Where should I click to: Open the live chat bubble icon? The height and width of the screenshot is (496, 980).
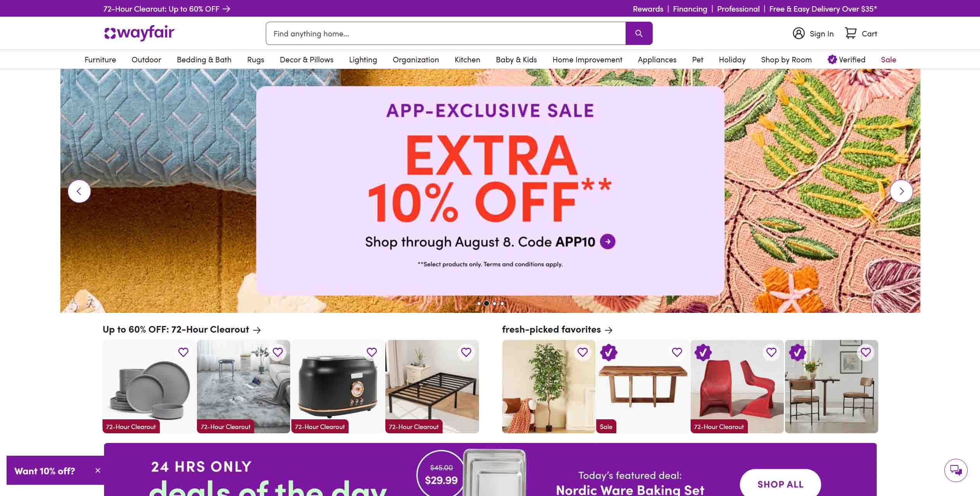point(956,470)
